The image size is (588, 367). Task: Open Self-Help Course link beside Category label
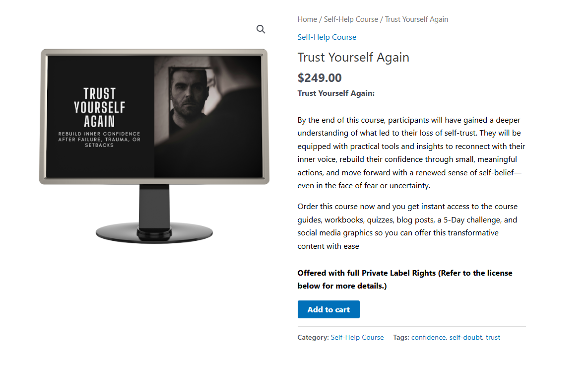click(357, 337)
